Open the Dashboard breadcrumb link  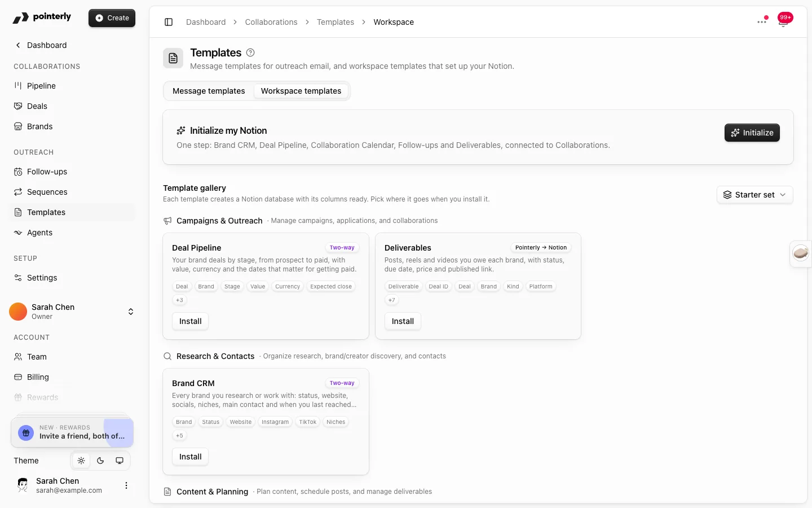[206, 22]
